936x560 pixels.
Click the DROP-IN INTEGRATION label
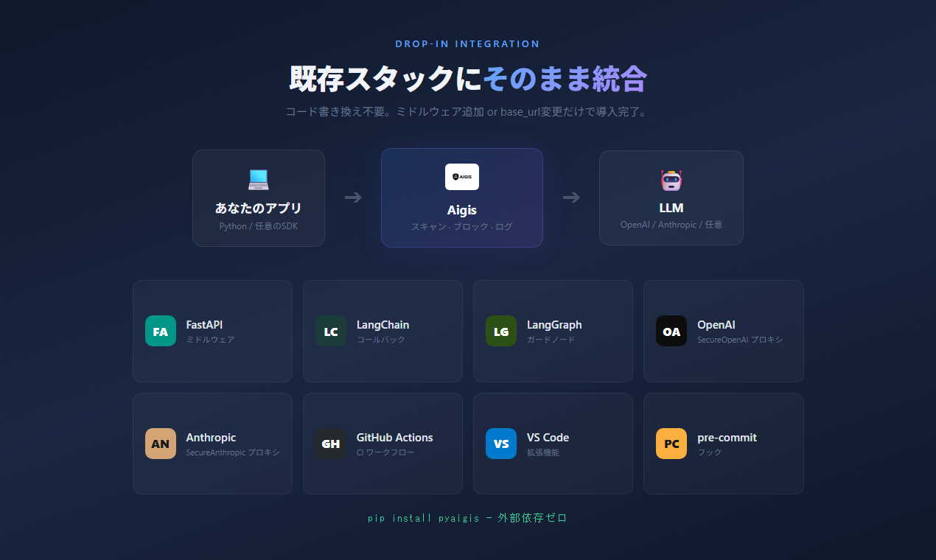tap(468, 44)
